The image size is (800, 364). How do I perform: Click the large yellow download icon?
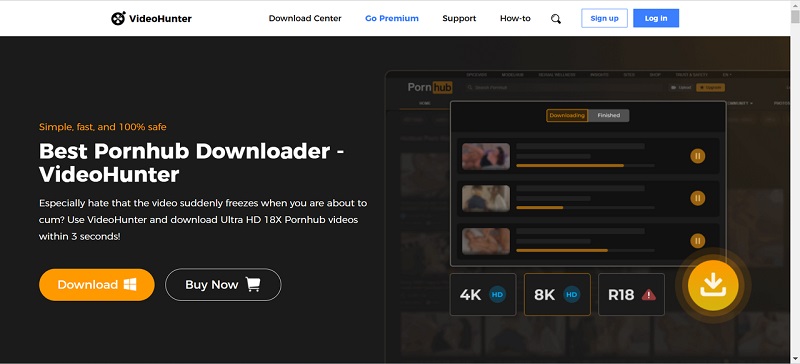point(713,285)
